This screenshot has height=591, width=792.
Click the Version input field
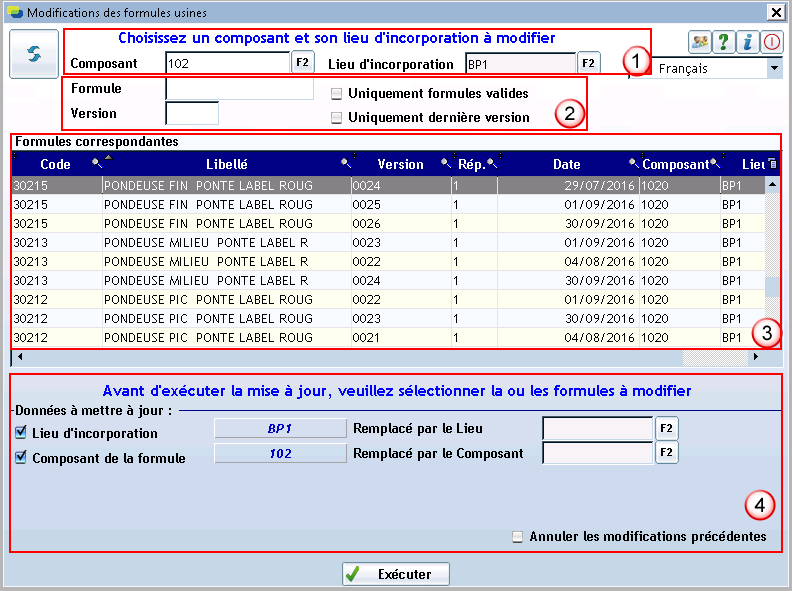[192, 113]
